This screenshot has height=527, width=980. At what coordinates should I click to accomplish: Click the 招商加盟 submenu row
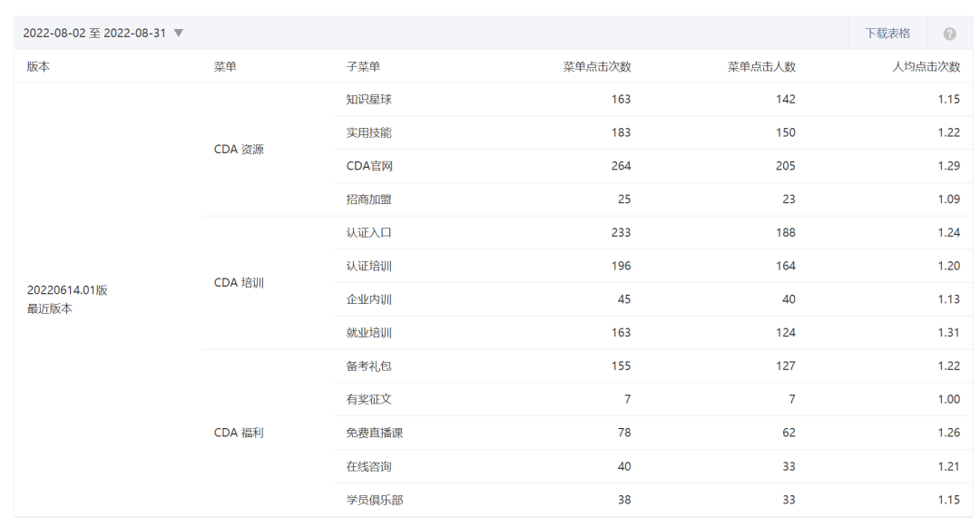(653, 200)
